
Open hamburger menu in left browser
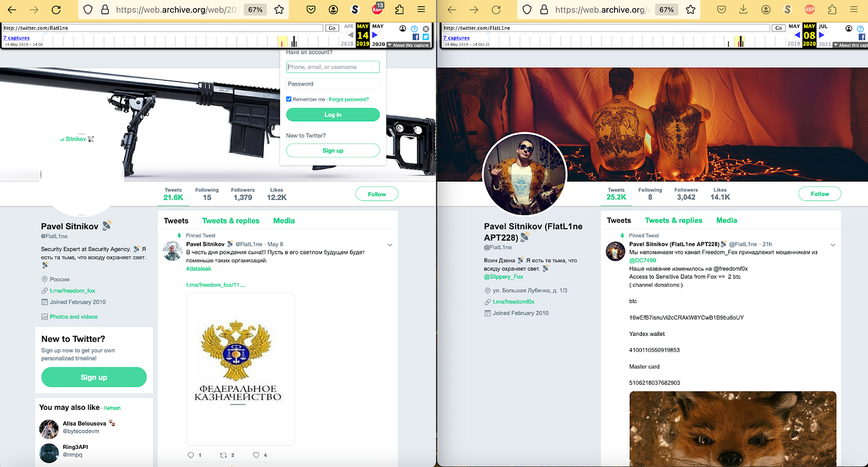coord(421,10)
